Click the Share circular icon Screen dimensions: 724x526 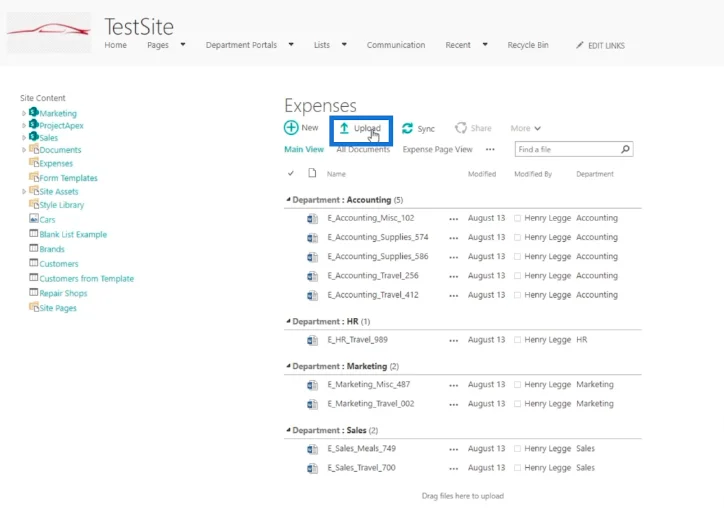click(x=461, y=128)
